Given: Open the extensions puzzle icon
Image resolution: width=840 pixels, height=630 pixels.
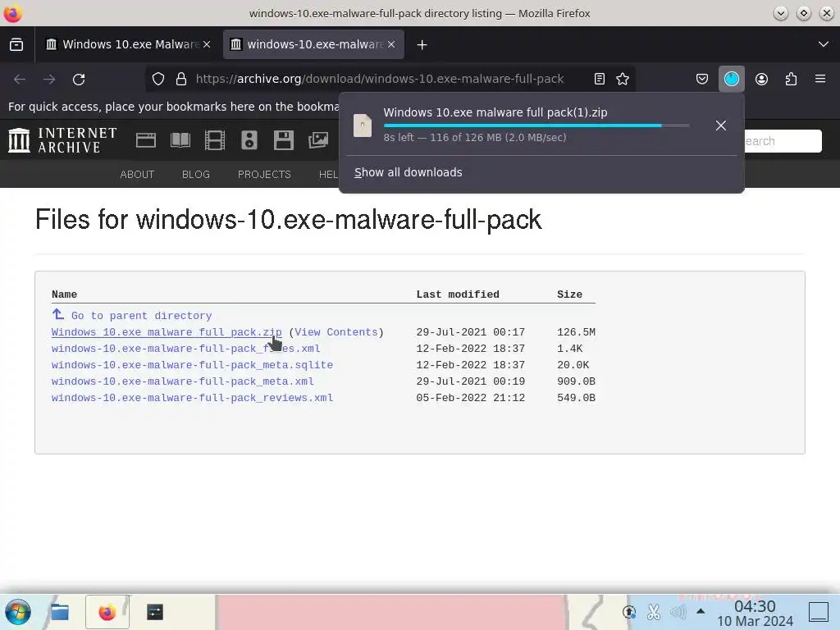Looking at the screenshot, I should (x=791, y=80).
